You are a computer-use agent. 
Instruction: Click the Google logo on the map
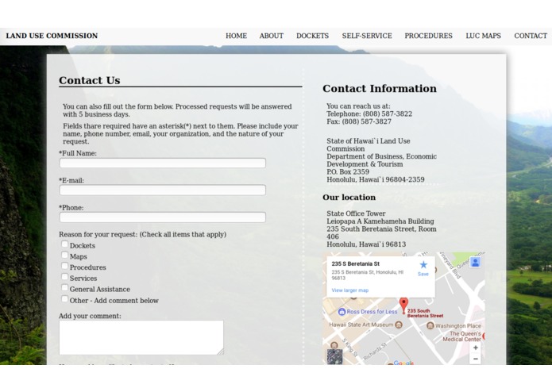pos(403,363)
